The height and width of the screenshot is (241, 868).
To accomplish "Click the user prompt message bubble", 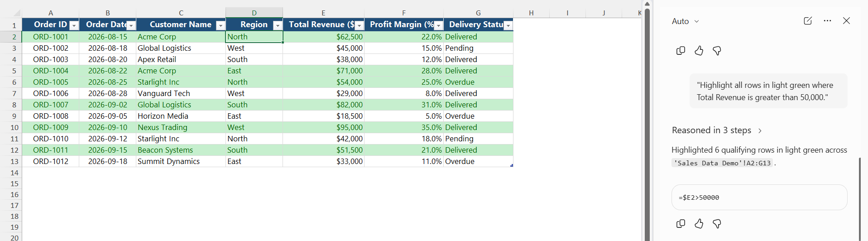I will pos(768,91).
